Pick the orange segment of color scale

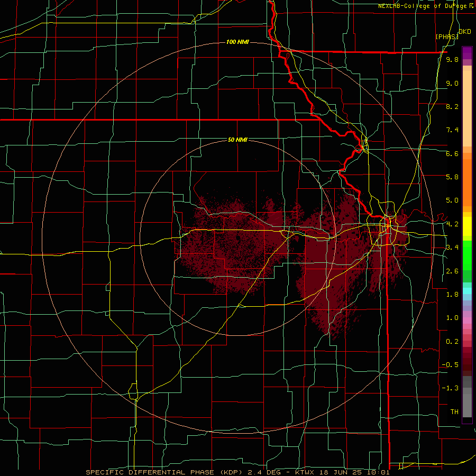click(x=467, y=183)
